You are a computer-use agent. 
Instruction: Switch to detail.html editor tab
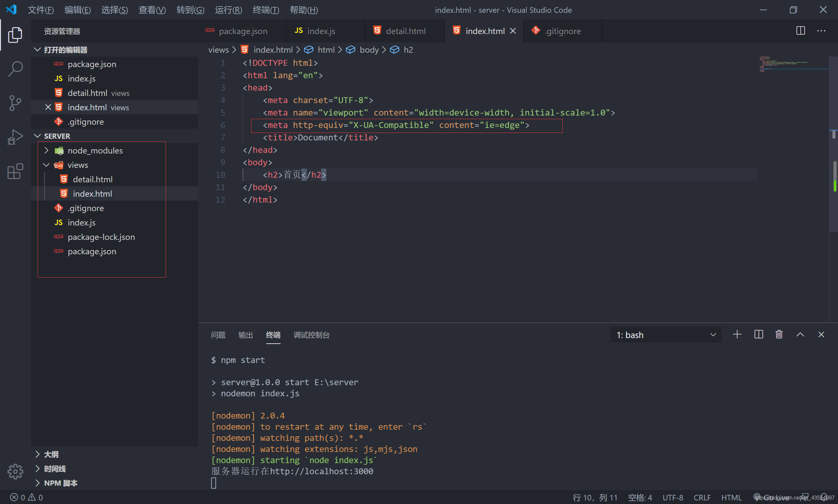(x=405, y=31)
